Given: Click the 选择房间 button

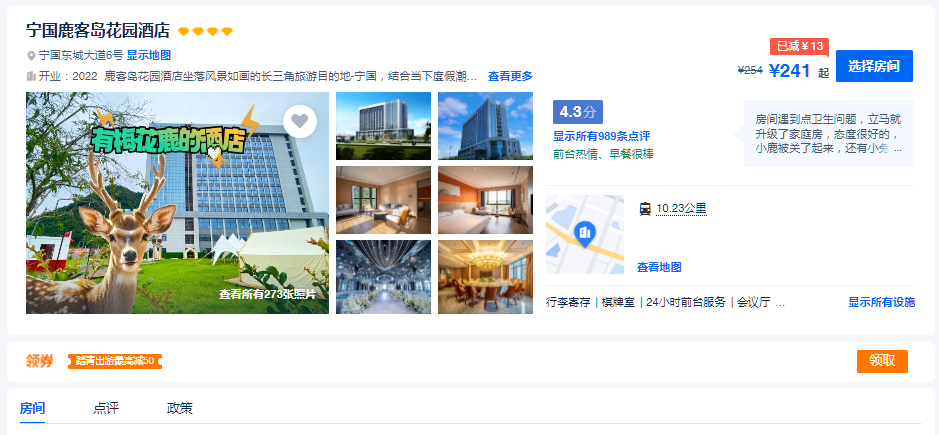Looking at the screenshot, I should [x=874, y=66].
